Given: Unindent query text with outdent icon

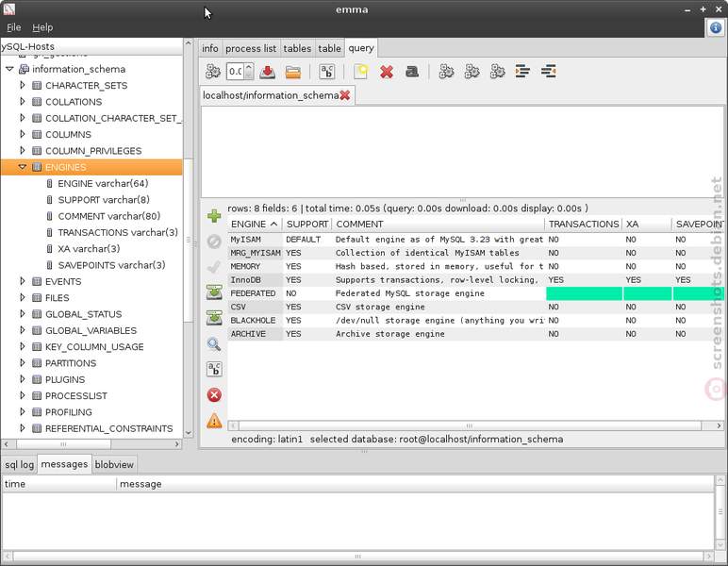Looking at the screenshot, I should (x=548, y=72).
